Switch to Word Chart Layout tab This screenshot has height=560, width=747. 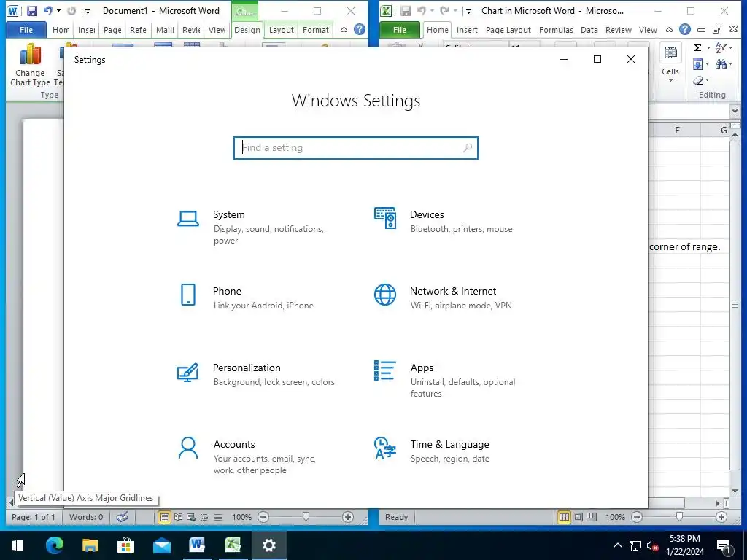tap(281, 29)
